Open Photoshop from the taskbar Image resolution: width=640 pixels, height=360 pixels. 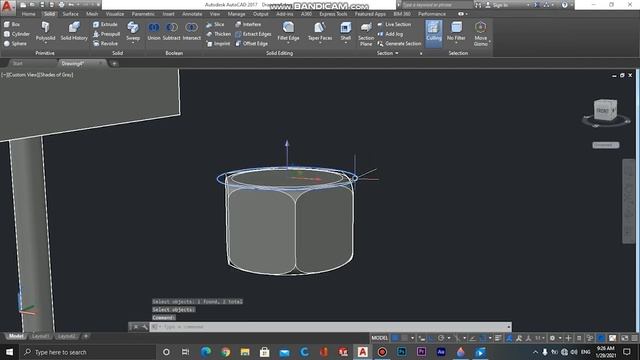[402, 352]
